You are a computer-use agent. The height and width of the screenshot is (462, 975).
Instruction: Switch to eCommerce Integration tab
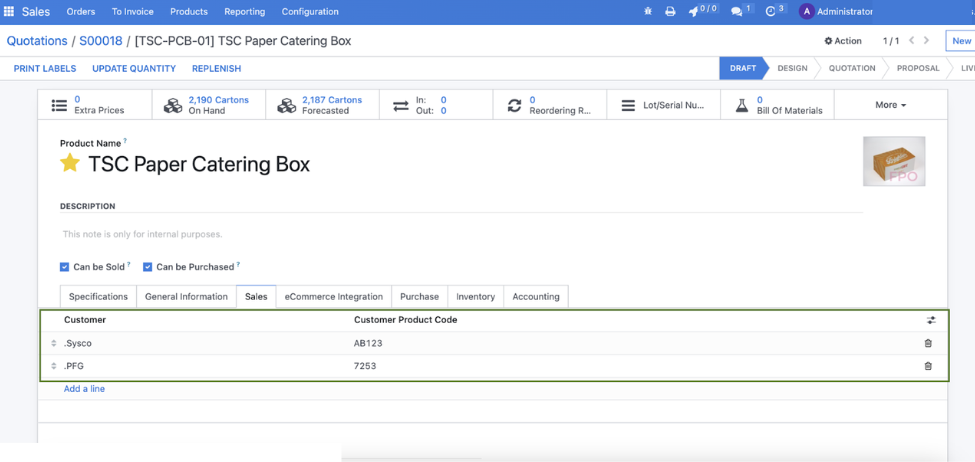[x=334, y=297]
